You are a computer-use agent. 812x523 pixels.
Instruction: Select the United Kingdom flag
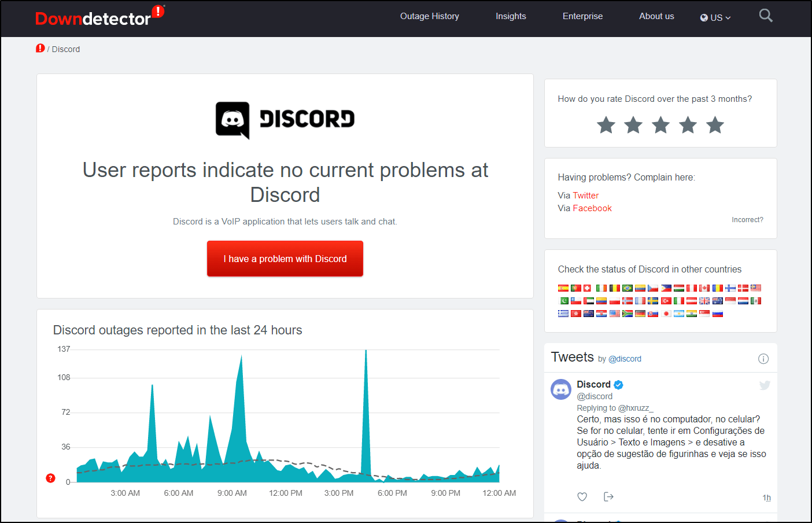(704, 301)
